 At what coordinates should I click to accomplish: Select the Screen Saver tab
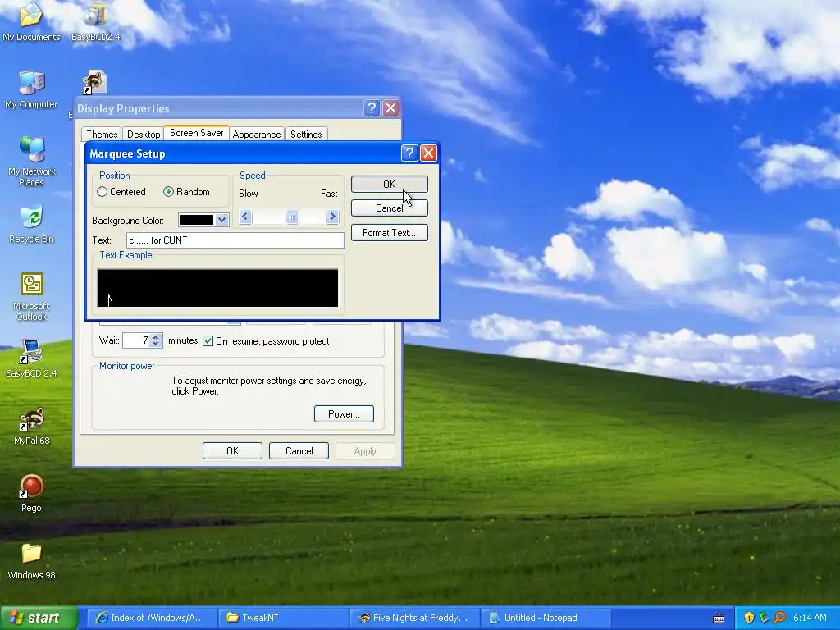coord(197,133)
